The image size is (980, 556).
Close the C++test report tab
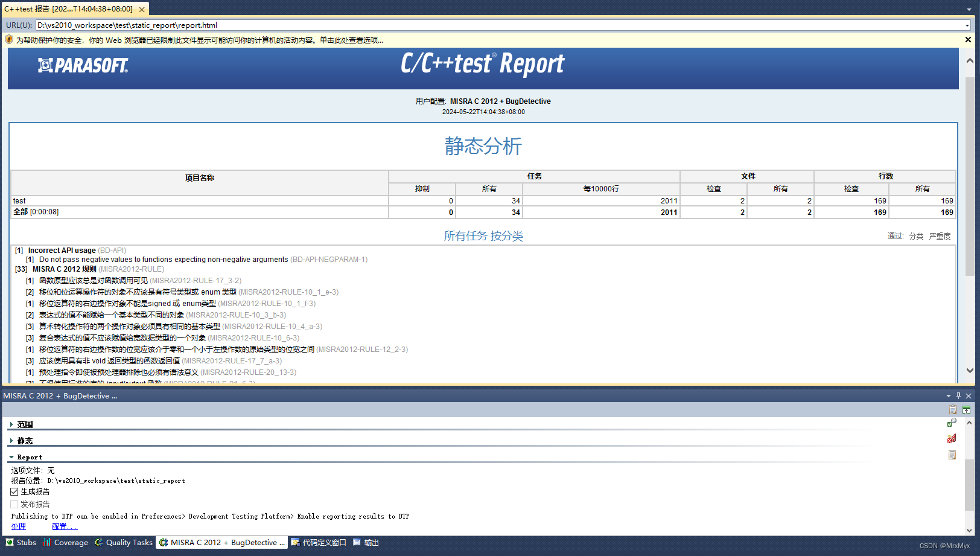coord(142,10)
